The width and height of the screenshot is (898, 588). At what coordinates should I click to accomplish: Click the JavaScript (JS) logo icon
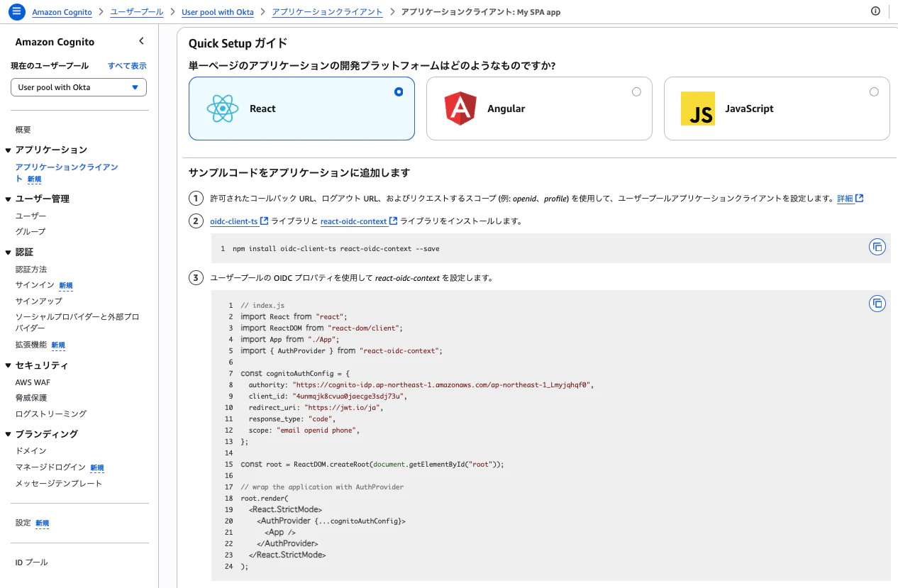click(698, 109)
